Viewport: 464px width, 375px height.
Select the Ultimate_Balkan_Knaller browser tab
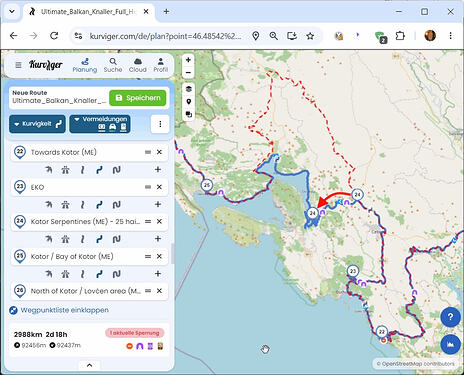[x=89, y=12]
